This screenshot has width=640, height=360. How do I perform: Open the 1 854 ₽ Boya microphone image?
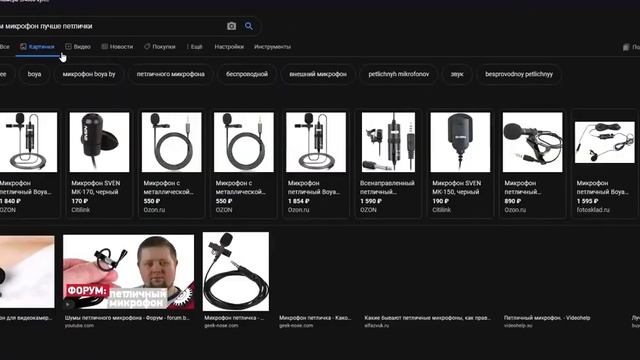click(x=316, y=142)
